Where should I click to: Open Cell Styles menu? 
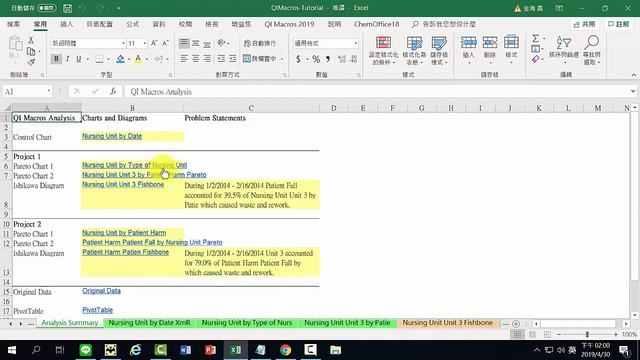pyautogui.click(x=439, y=51)
